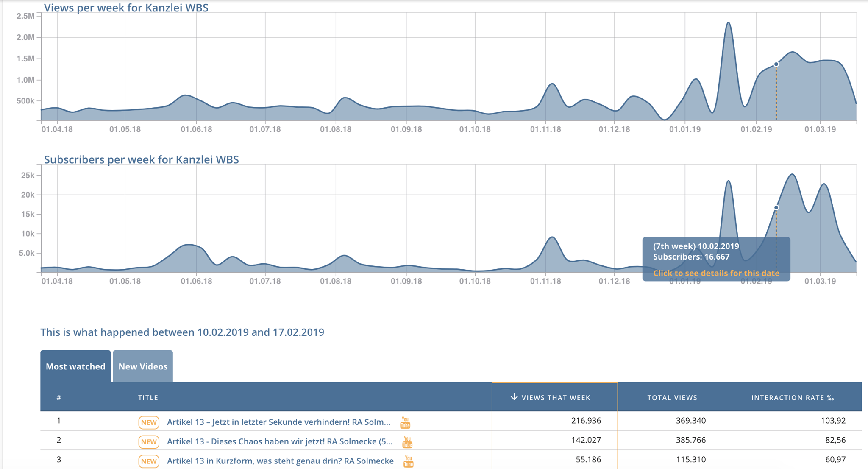Switch to the New Videos tab
868x469 pixels.
click(x=143, y=366)
